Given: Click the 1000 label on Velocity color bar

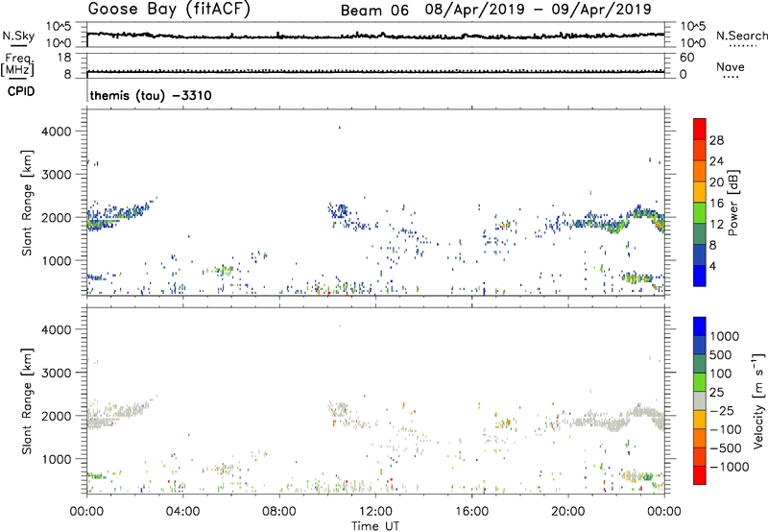Looking at the screenshot, I should 724,336.
